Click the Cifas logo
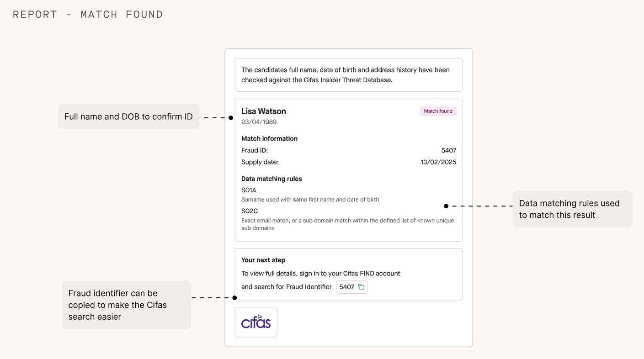 pyautogui.click(x=256, y=322)
